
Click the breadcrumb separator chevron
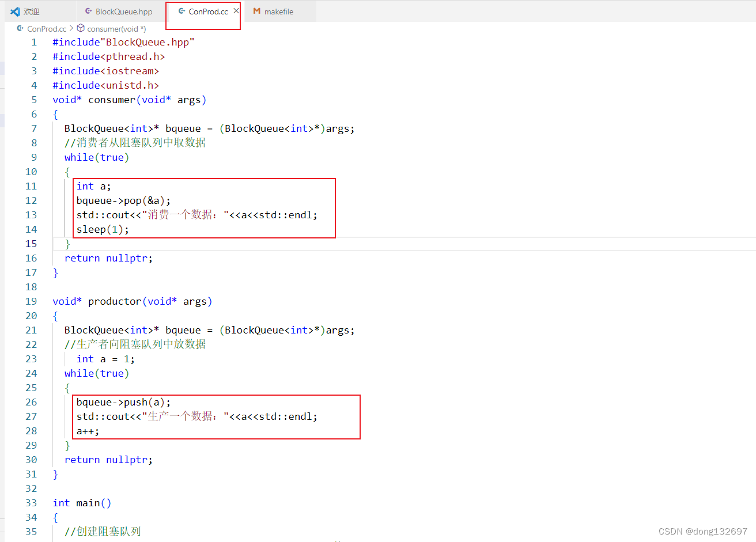point(71,28)
